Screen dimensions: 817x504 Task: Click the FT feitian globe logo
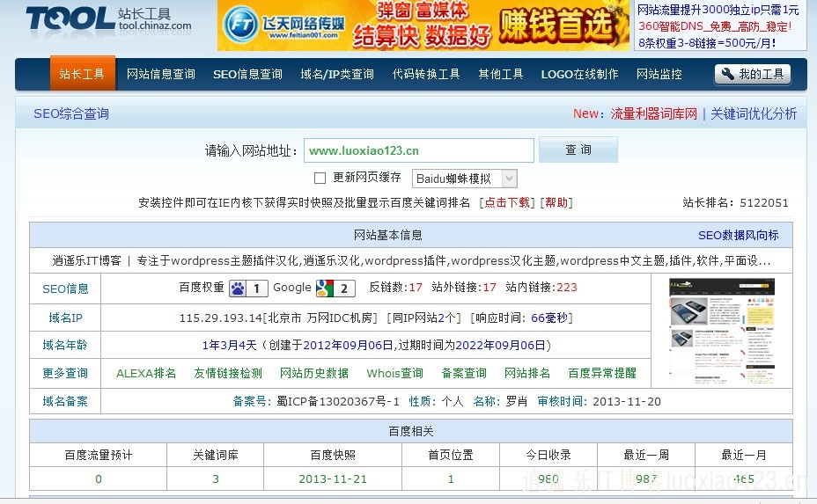(240, 24)
